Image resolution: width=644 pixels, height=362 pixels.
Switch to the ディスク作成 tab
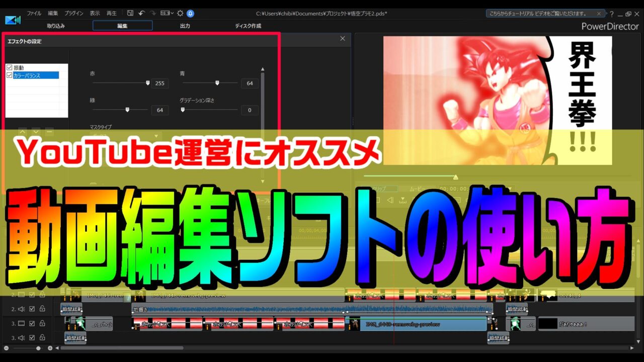(248, 26)
